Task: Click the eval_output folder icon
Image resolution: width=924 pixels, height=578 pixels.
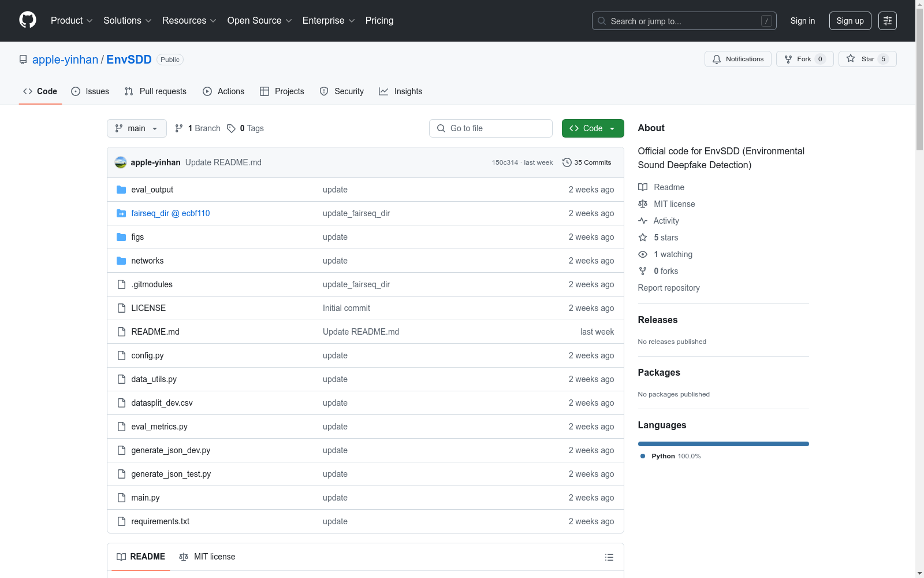Action: [121, 190]
